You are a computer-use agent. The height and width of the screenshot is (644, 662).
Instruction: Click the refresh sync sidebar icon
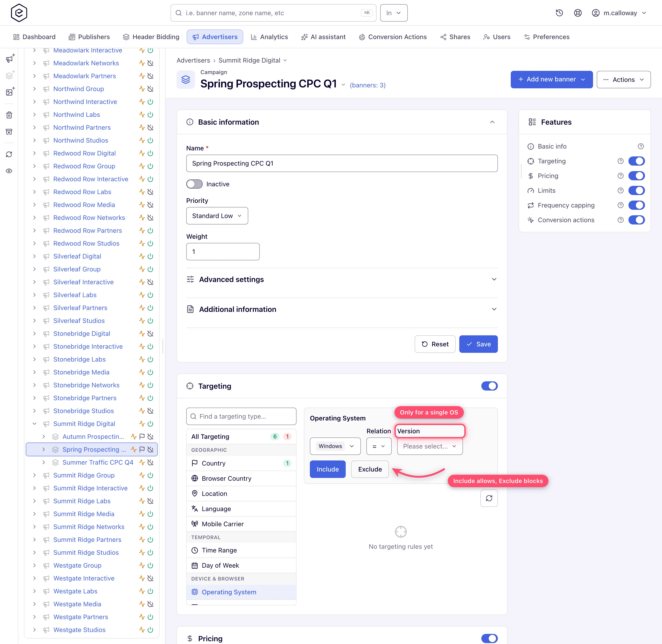(9, 154)
